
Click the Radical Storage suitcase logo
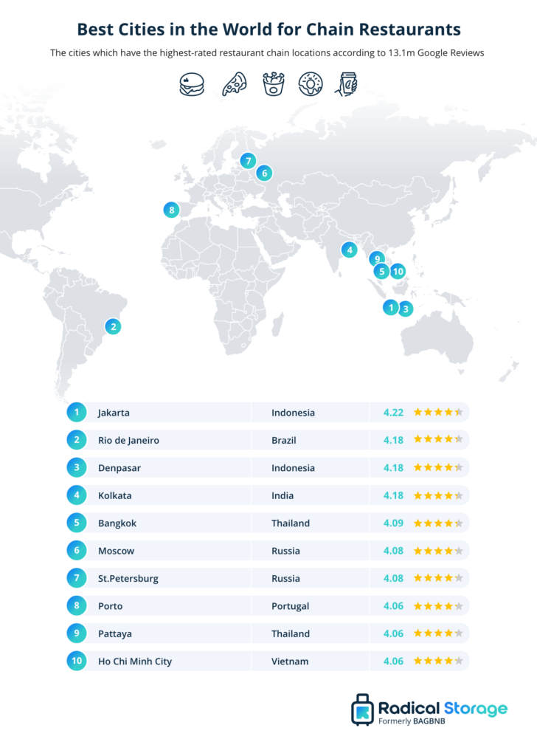click(x=362, y=709)
